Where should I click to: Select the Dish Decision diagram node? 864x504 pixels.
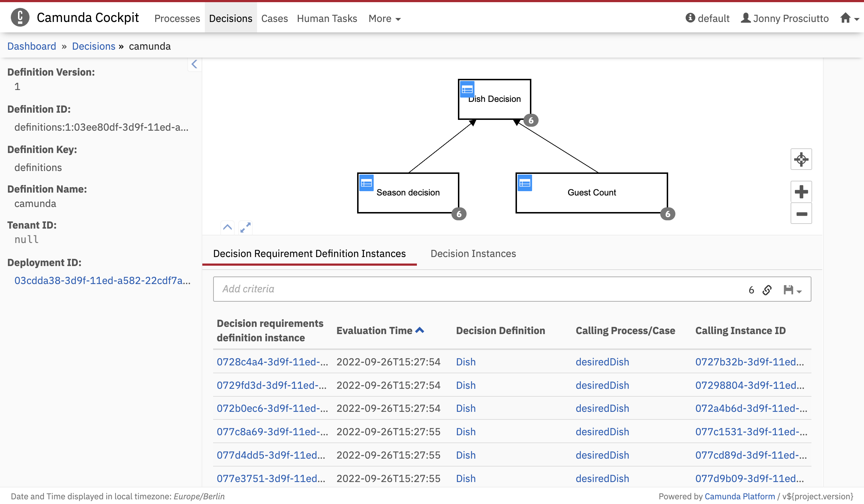point(495,99)
